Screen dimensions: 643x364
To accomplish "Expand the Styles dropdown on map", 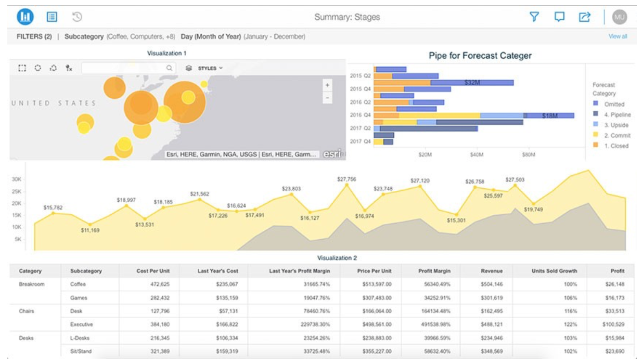I will click(206, 68).
